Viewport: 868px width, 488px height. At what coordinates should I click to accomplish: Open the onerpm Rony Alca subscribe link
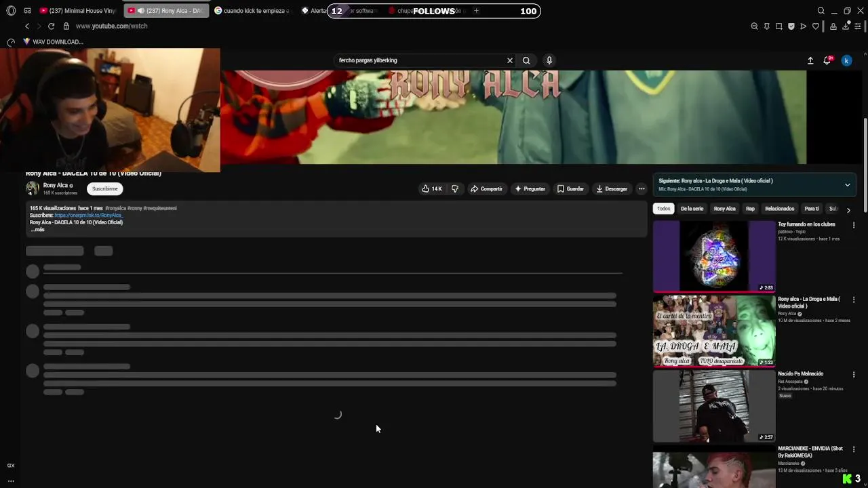click(88, 216)
